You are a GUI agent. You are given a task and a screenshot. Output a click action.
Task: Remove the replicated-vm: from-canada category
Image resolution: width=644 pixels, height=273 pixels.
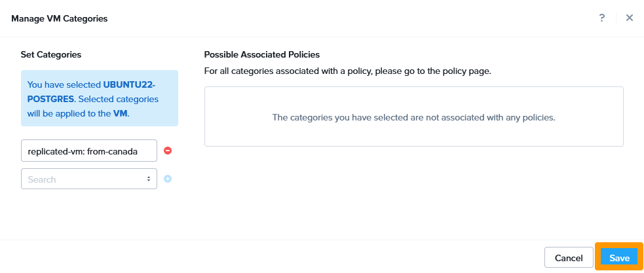(x=168, y=151)
